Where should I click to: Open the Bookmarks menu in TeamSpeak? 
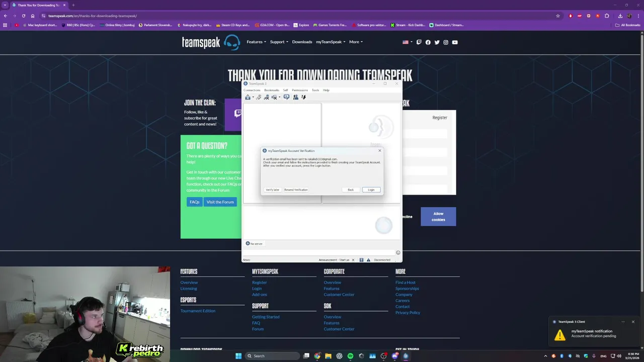(x=272, y=90)
